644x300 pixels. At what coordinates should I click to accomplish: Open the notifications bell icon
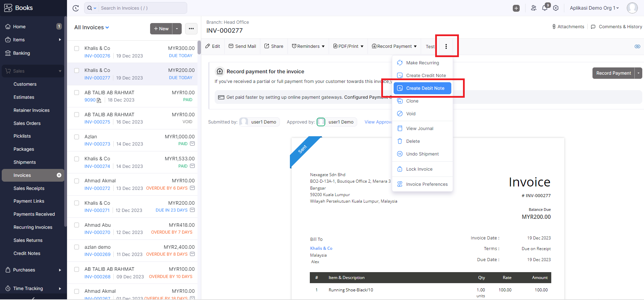click(x=545, y=8)
